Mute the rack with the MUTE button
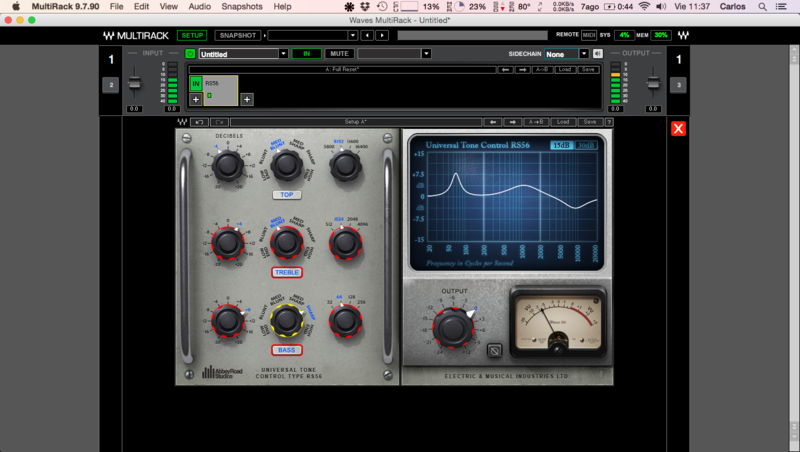This screenshot has height=452, width=800. click(x=339, y=54)
